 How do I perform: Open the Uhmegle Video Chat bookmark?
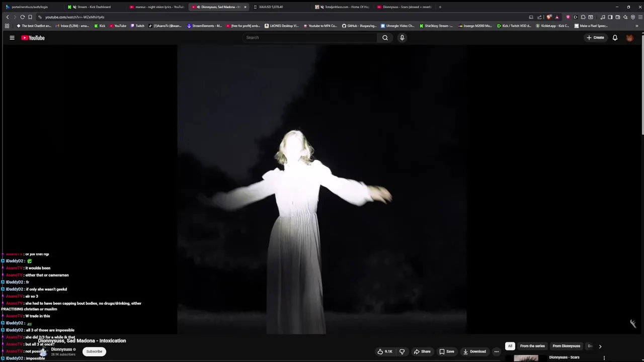397,26
